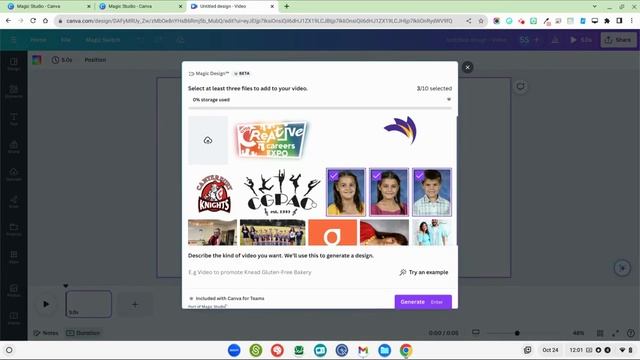Open the Elements panel in the sidebar
This screenshot has width=640, height=360.
pyautogui.click(x=13, y=91)
